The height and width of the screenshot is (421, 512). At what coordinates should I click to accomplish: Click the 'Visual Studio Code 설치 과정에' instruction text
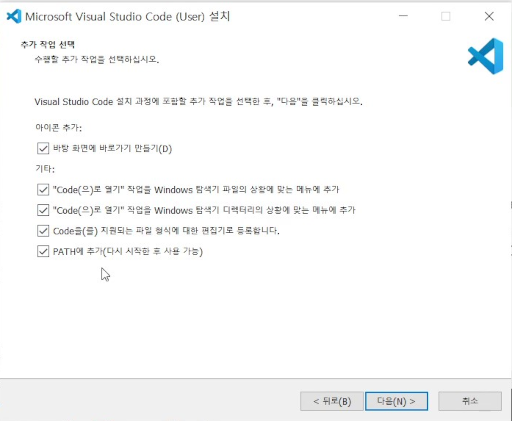tap(198, 101)
